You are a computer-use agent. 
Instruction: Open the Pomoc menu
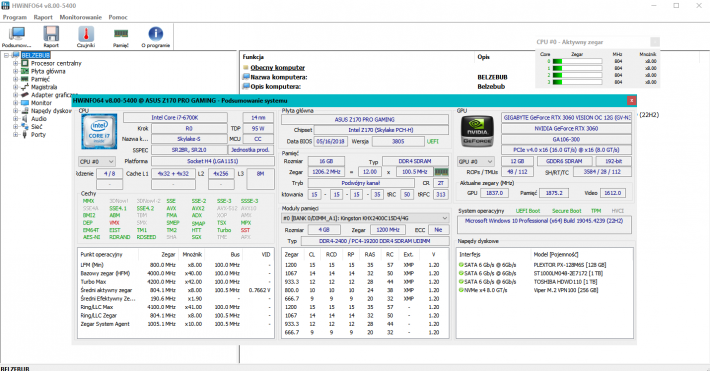tap(118, 17)
